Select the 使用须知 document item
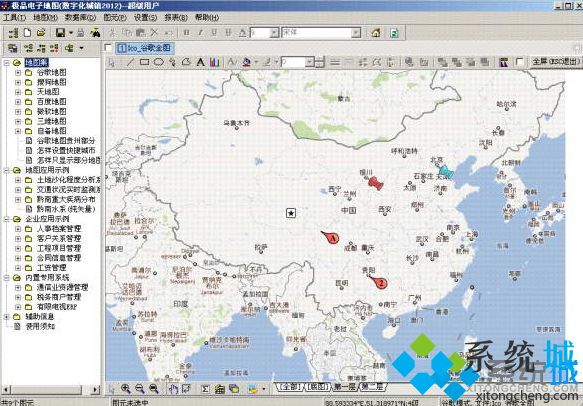The height and width of the screenshot is (406, 583). coord(40,326)
